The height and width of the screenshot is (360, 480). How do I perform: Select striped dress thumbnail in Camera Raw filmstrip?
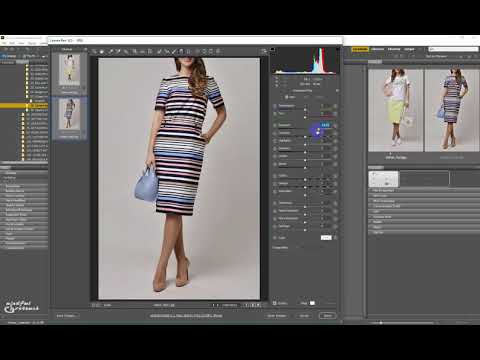point(69,114)
